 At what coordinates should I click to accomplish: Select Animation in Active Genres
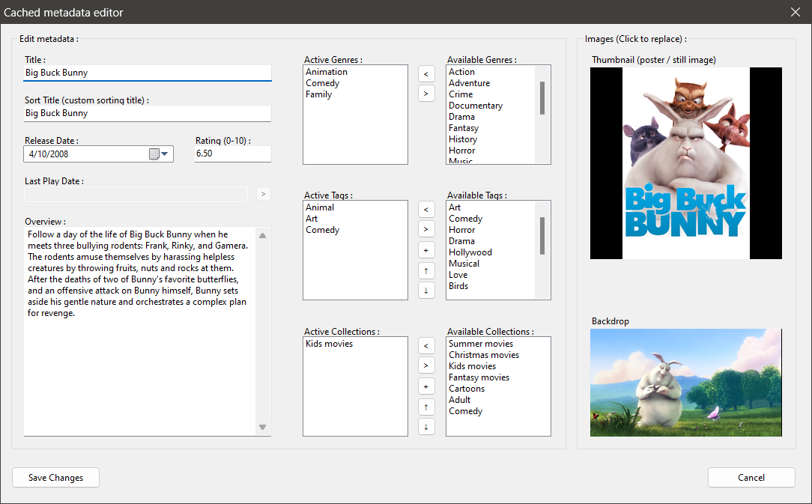327,72
